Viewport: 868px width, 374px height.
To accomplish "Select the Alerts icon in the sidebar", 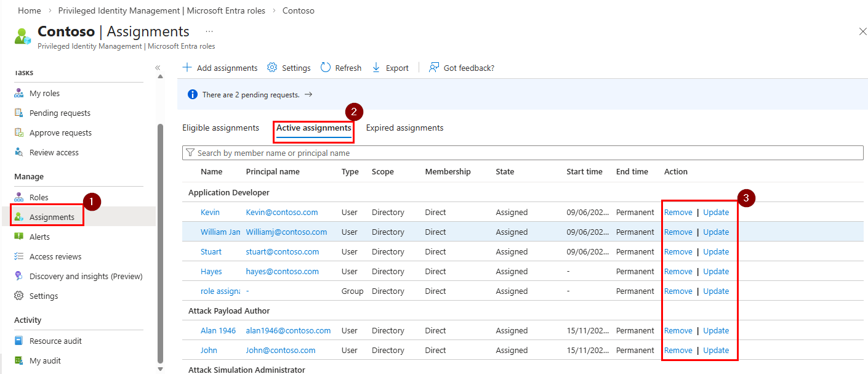I will tap(19, 236).
